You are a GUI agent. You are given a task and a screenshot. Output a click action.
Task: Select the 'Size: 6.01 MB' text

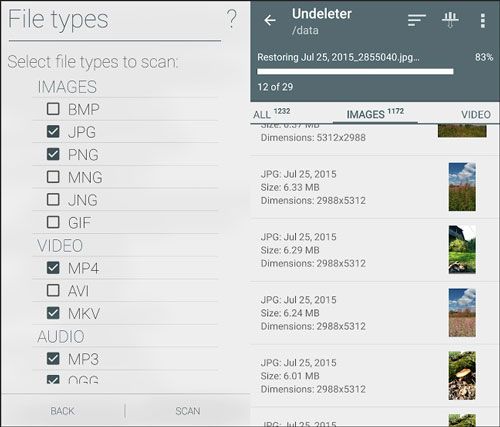coord(290,376)
